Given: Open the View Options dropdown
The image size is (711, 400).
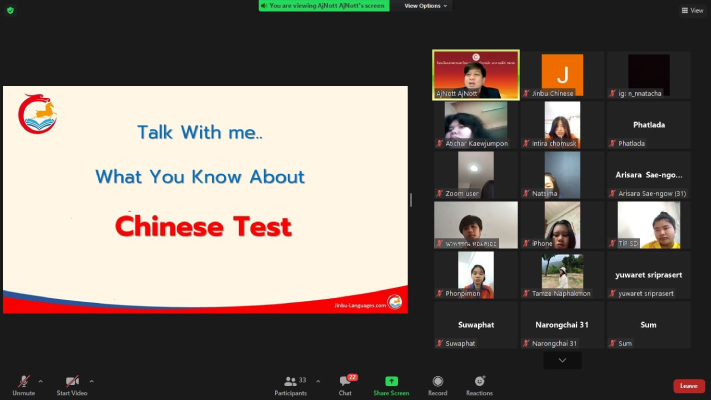Looking at the screenshot, I should (426, 6).
